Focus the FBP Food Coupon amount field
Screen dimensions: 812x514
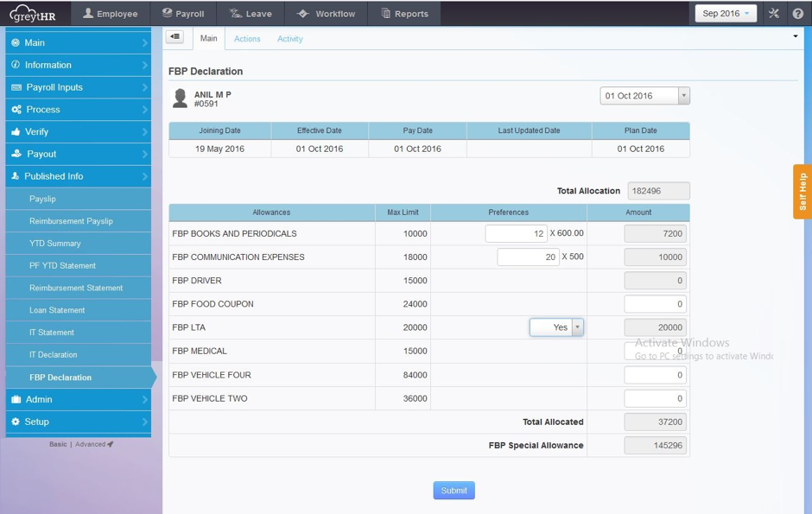point(655,304)
